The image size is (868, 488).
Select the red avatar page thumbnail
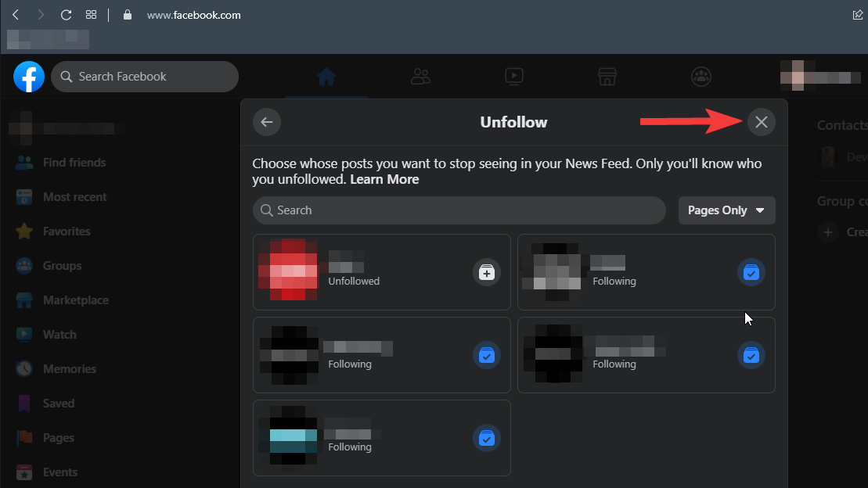tap(288, 270)
